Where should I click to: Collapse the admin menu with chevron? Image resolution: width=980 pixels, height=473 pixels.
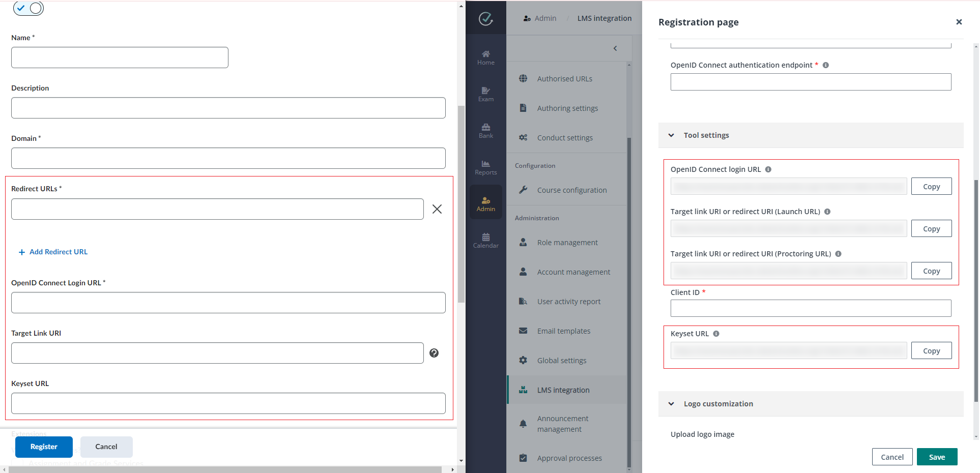pos(615,48)
